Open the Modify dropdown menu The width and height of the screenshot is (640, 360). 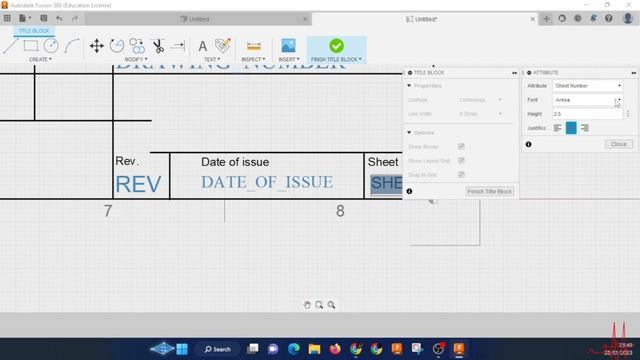pos(136,60)
